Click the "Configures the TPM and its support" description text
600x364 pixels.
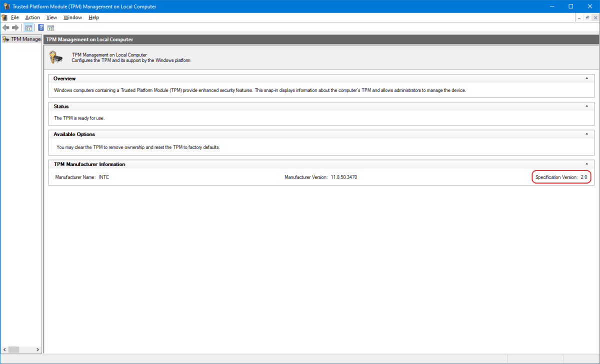131,60
